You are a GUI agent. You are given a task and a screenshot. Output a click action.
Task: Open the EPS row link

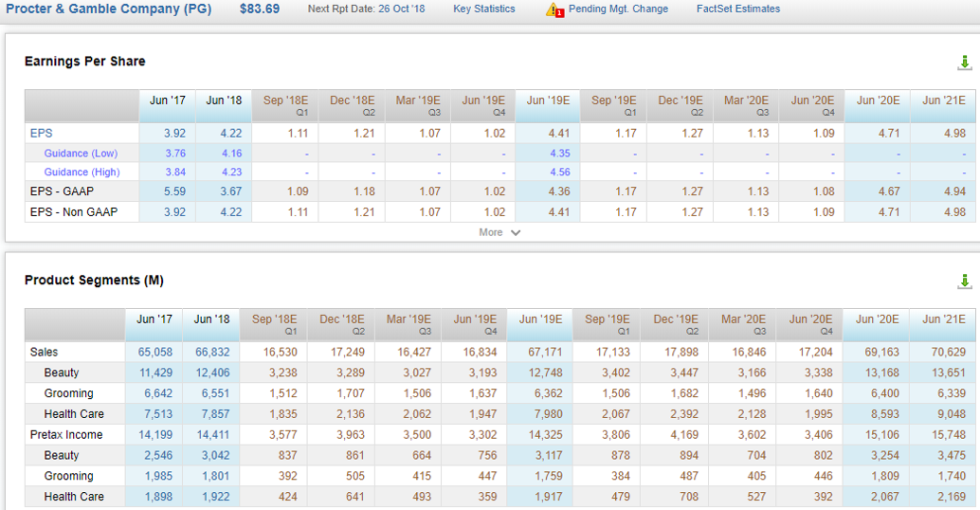[x=42, y=133]
